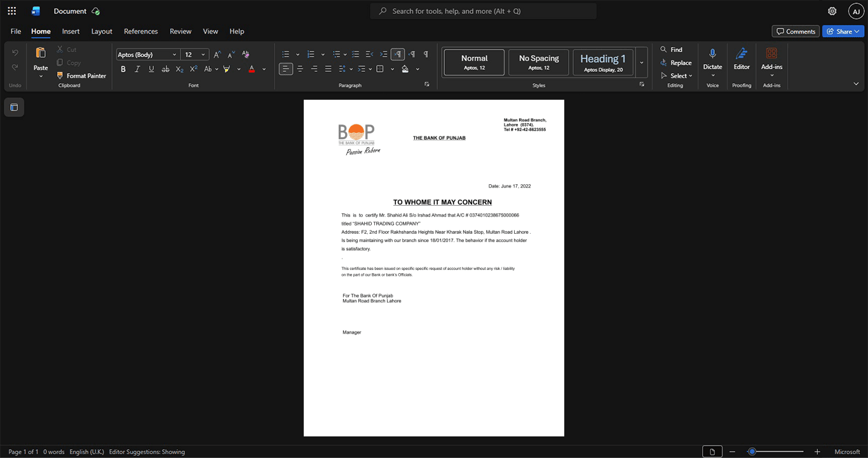Viewport: 868px width, 458px height.
Task: Open the app launcher waffle icon
Action: tap(11, 11)
